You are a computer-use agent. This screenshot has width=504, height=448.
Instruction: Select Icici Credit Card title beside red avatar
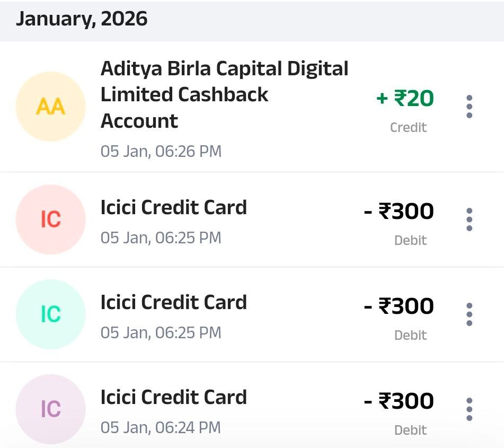[174, 207]
